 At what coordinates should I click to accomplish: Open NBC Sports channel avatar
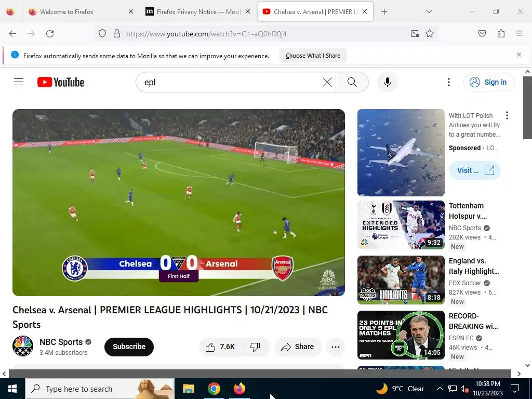point(23,346)
